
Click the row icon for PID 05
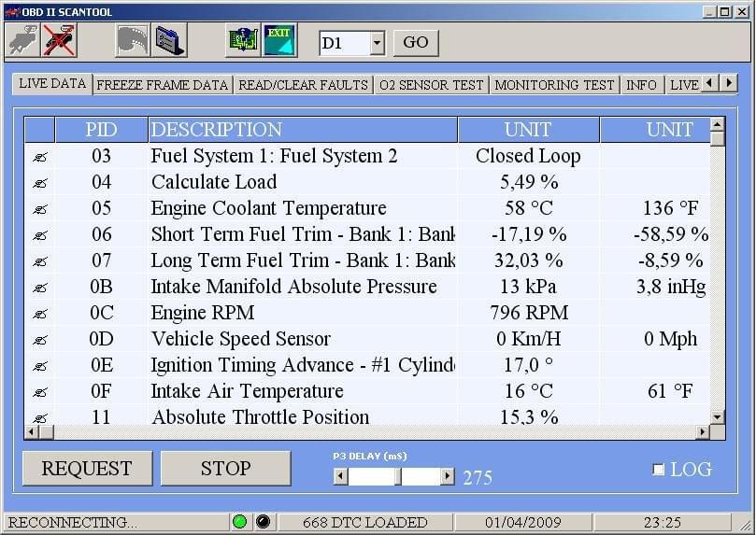[x=40, y=209]
